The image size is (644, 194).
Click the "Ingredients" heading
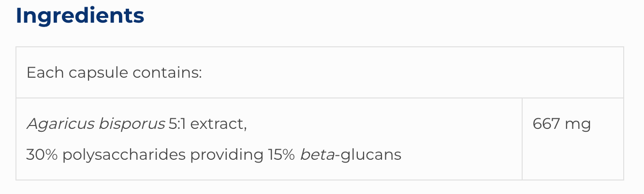click(x=80, y=15)
